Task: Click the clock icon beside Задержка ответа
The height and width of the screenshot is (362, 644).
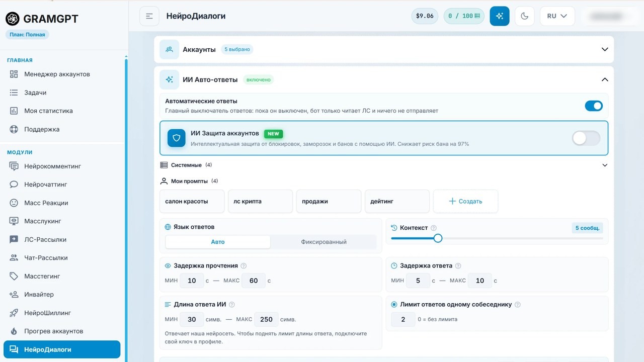Action: click(x=394, y=266)
